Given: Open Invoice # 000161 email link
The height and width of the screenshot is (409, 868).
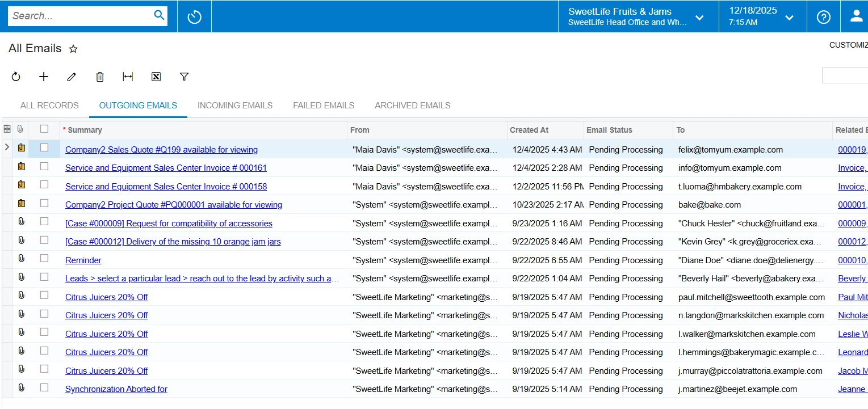Looking at the screenshot, I should 166,168.
